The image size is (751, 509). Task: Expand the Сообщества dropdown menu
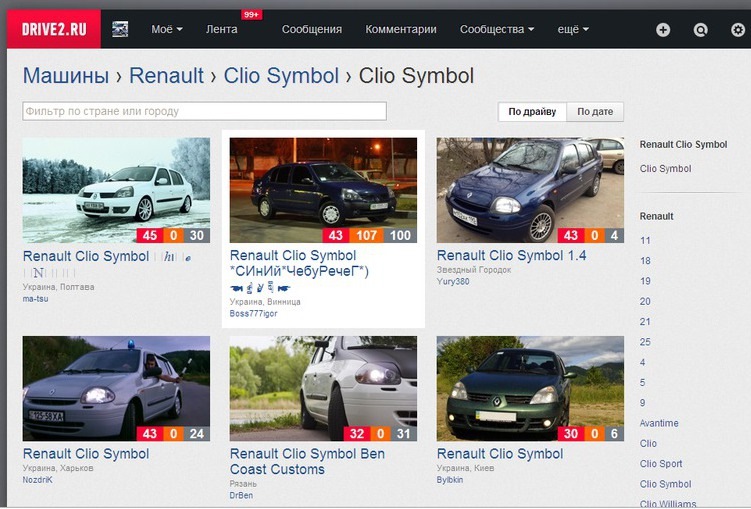coord(497,29)
